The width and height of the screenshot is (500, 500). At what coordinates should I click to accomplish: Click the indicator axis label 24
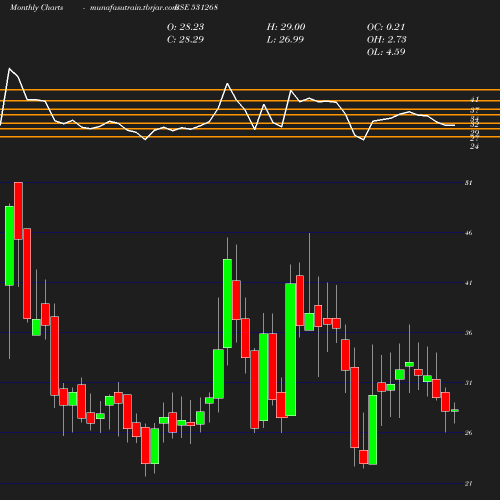[474, 146]
